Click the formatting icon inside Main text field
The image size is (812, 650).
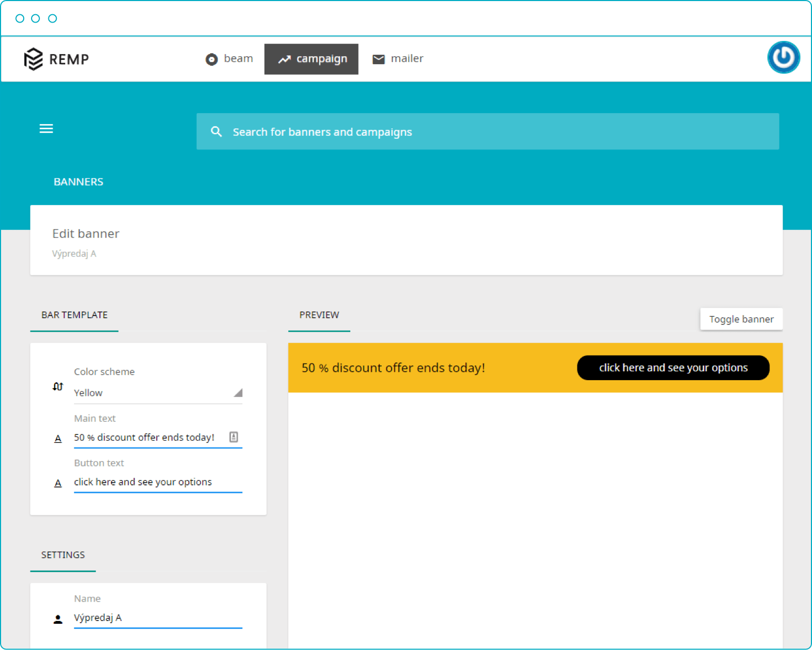[x=234, y=436]
